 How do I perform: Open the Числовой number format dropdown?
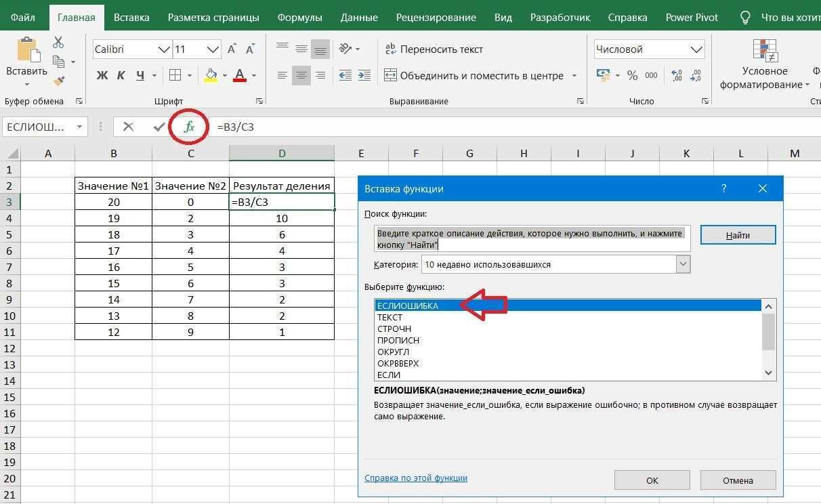[x=696, y=49]
